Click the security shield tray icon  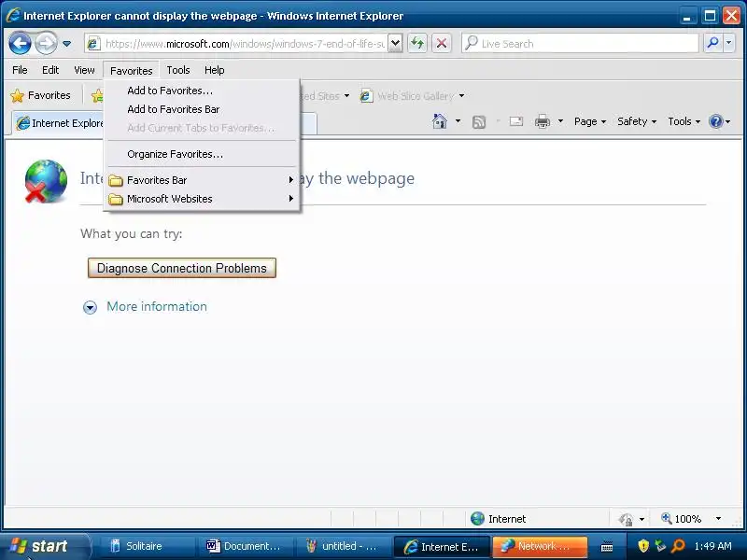point(643,546)
